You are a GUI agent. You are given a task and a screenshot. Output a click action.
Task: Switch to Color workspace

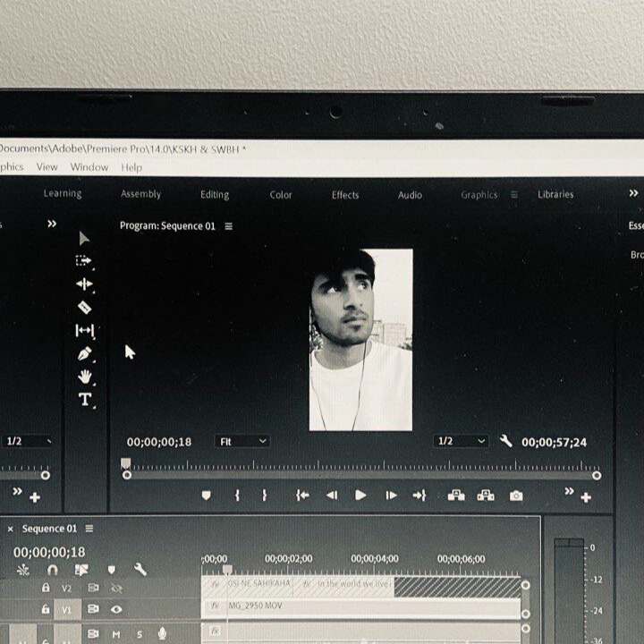coord(281,195)
